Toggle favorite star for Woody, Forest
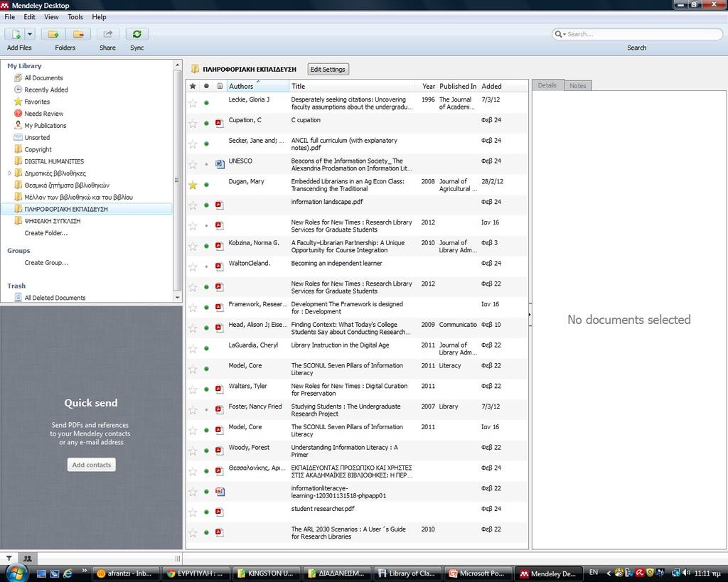728x582 pixels. [x=193, y=451]
